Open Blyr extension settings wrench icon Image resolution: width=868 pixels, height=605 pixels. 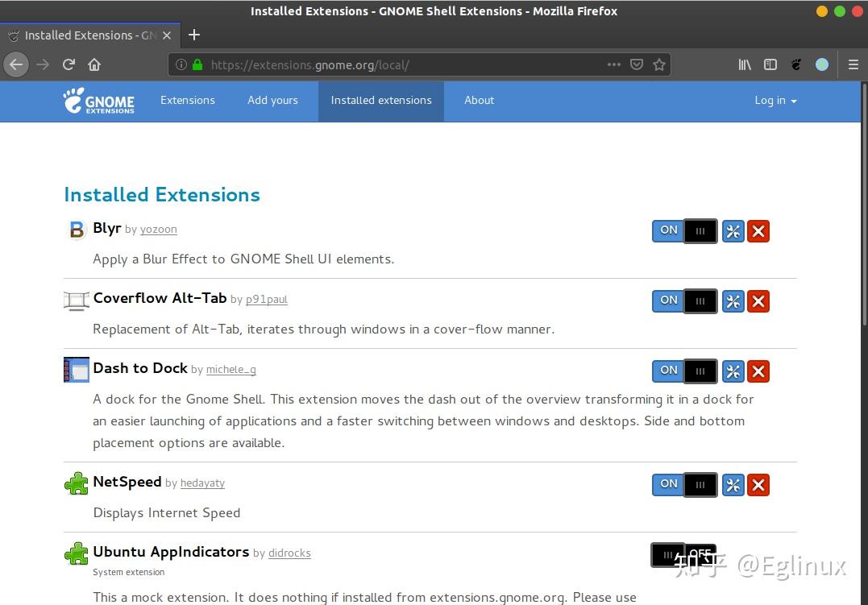[x=733, y=232]
